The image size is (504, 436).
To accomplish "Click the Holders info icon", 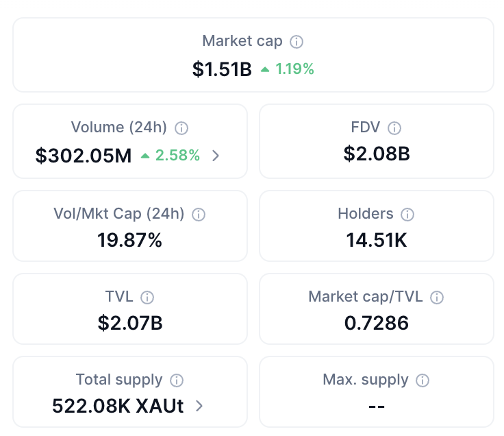I will coord(407,214).
